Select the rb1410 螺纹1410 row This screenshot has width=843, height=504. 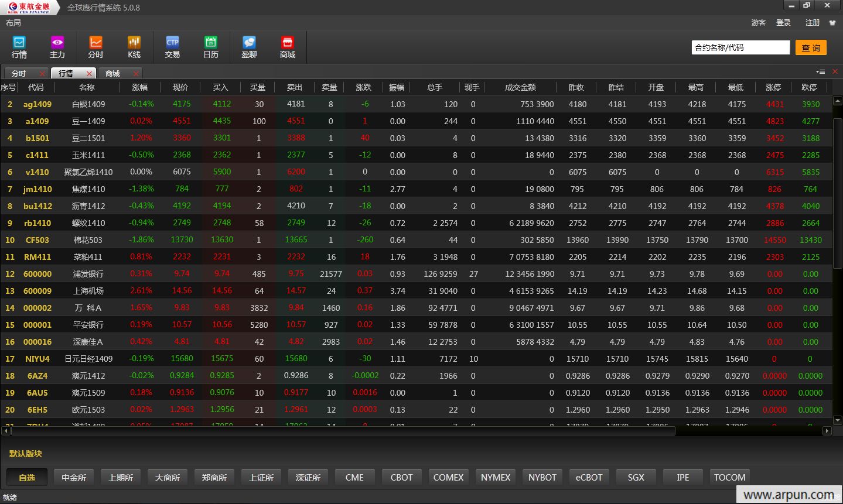[x=416, y=223]
